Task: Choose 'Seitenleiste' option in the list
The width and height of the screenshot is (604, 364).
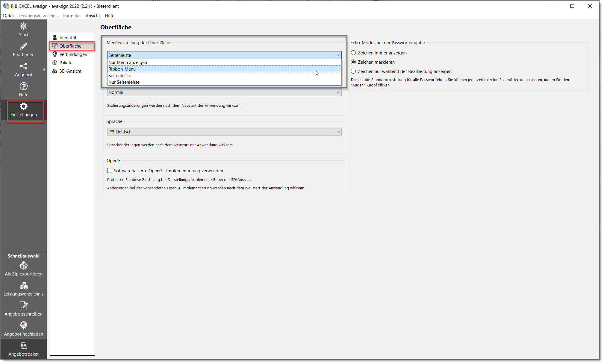Action: (224, 75)
